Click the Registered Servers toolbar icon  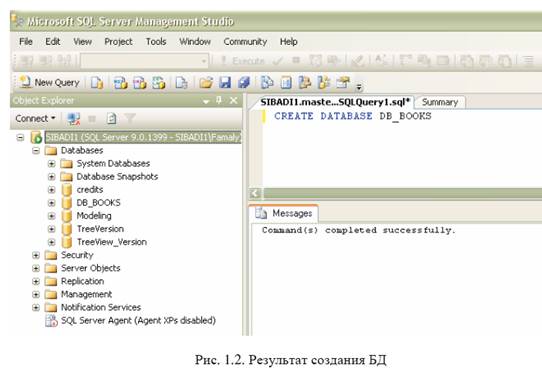(267, 83)
